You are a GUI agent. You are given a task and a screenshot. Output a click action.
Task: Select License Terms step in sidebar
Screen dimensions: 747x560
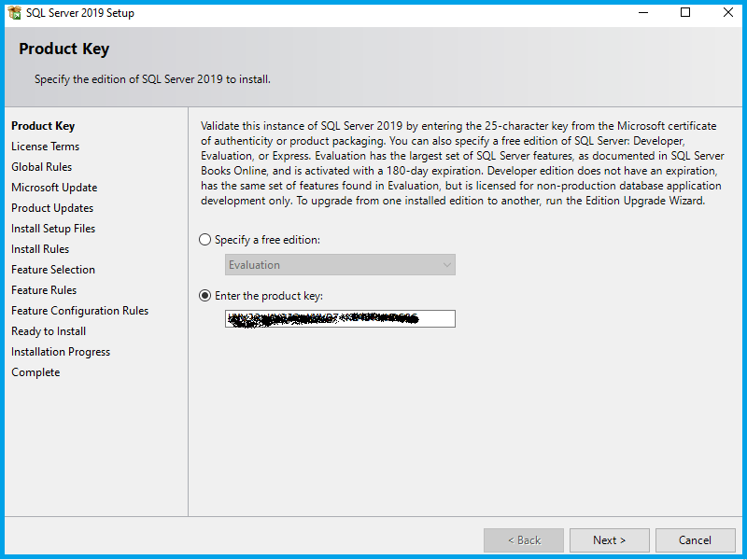pyautogui.click(x=45, y=147)
